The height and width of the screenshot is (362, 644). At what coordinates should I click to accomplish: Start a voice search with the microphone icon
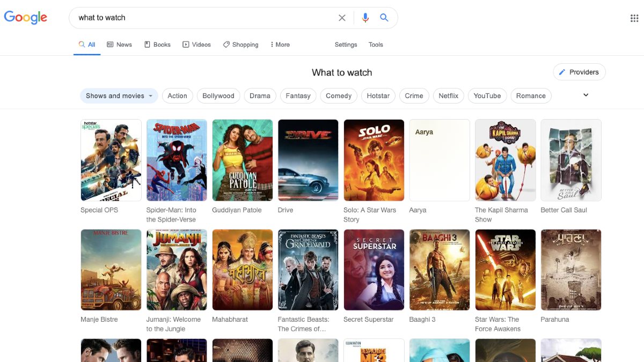tap(365, 17)
